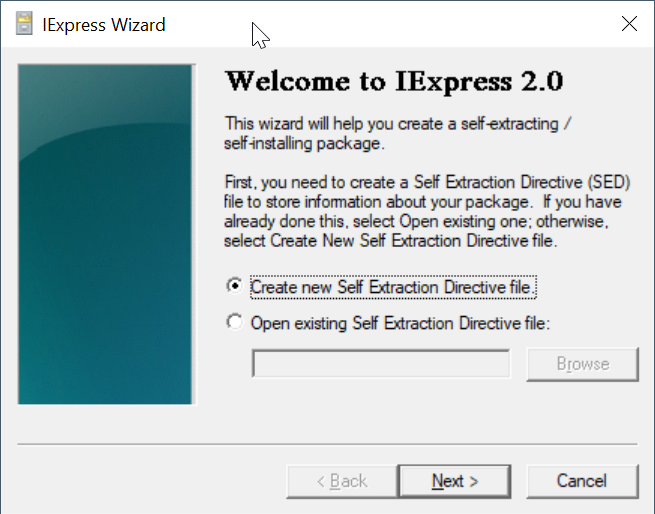Click the IExpress Wizard title bar icon
This screenshot has width=655, height=514.
coord(24,23)
